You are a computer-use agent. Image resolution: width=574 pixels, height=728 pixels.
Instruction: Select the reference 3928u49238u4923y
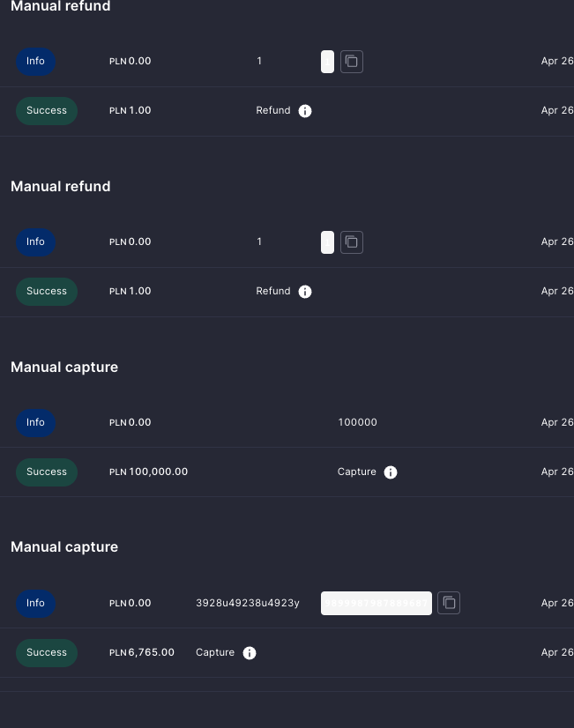(248, 603)
